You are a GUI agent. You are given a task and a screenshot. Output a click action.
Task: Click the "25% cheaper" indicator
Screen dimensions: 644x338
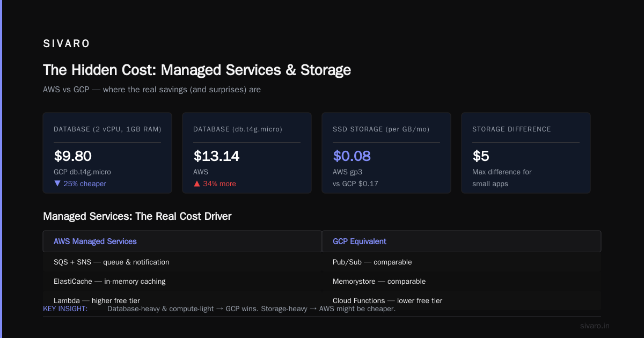(80, 183)
